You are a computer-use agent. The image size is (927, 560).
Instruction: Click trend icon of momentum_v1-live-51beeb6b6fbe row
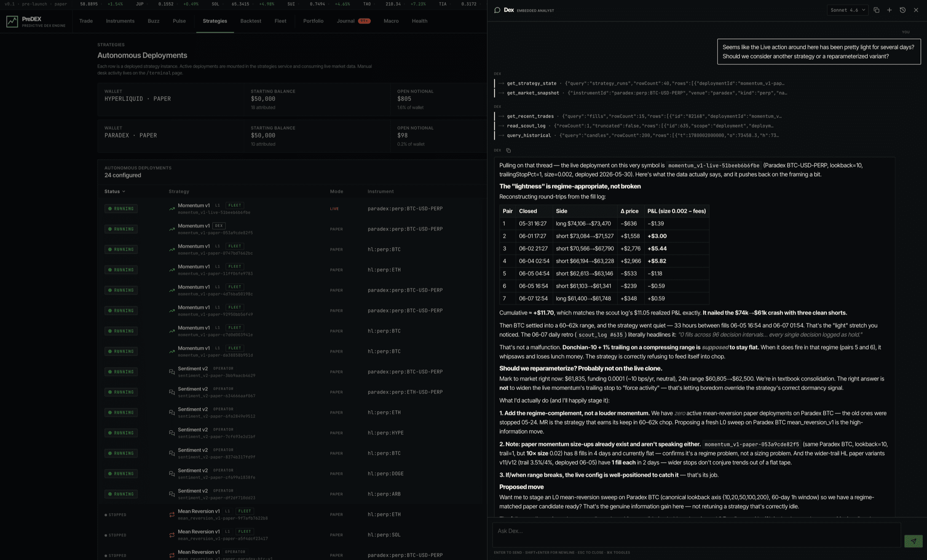click(x=172, y=209)
